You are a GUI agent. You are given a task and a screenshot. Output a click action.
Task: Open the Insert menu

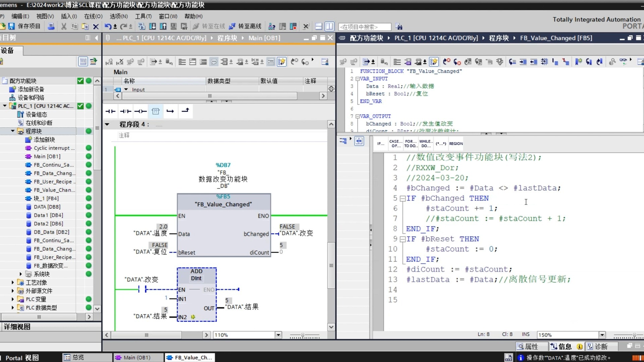click(69, 16)
